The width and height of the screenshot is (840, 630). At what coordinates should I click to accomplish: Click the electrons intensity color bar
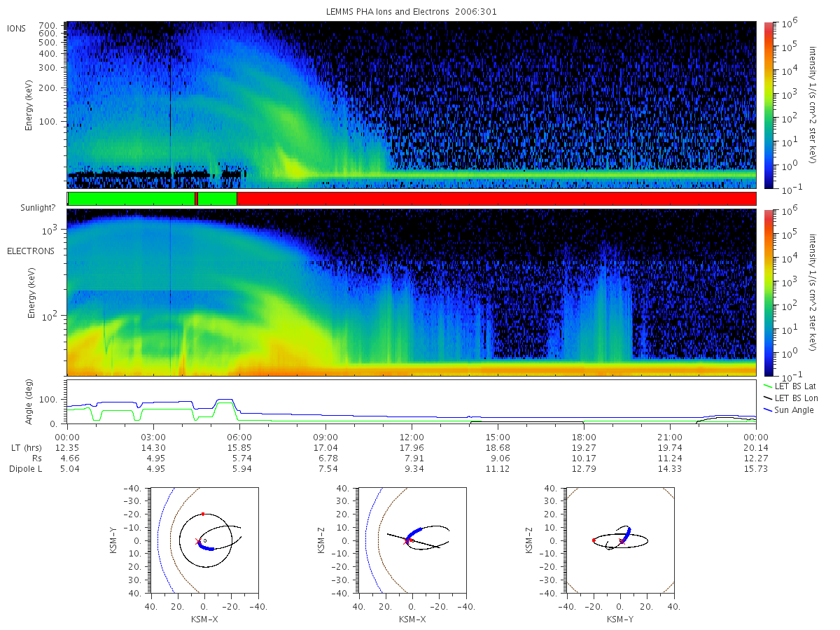coord(768,292)
